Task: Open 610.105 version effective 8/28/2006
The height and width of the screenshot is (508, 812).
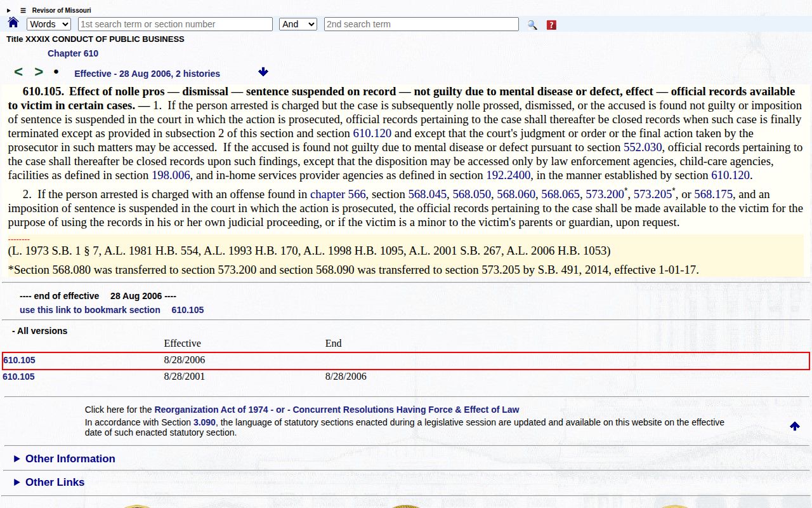Action: [19, 360]
